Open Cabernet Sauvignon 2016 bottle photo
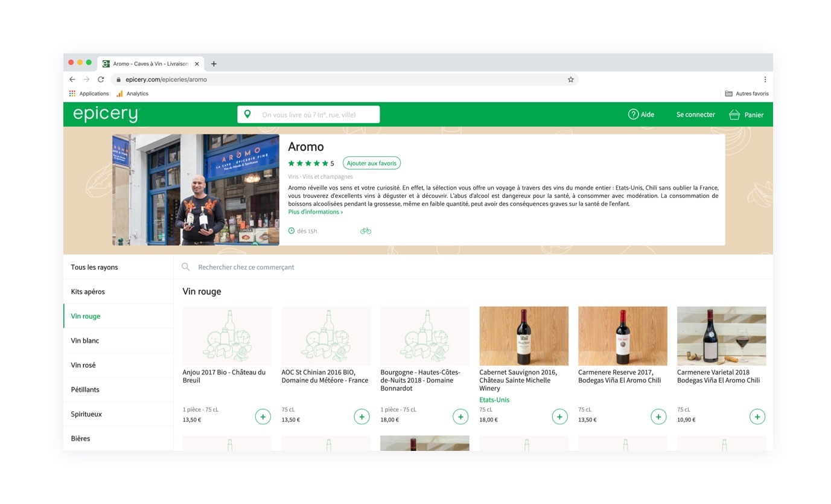 pyautogui.click(x=524, y=336)
